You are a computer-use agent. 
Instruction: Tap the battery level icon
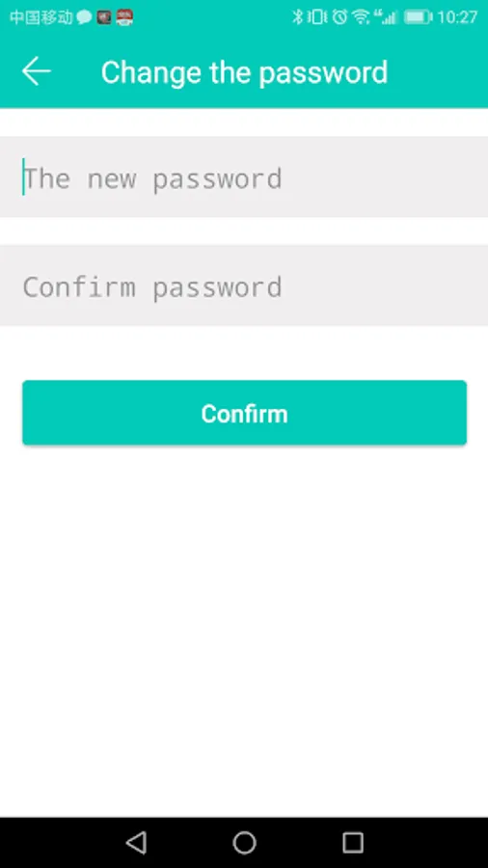418,17
